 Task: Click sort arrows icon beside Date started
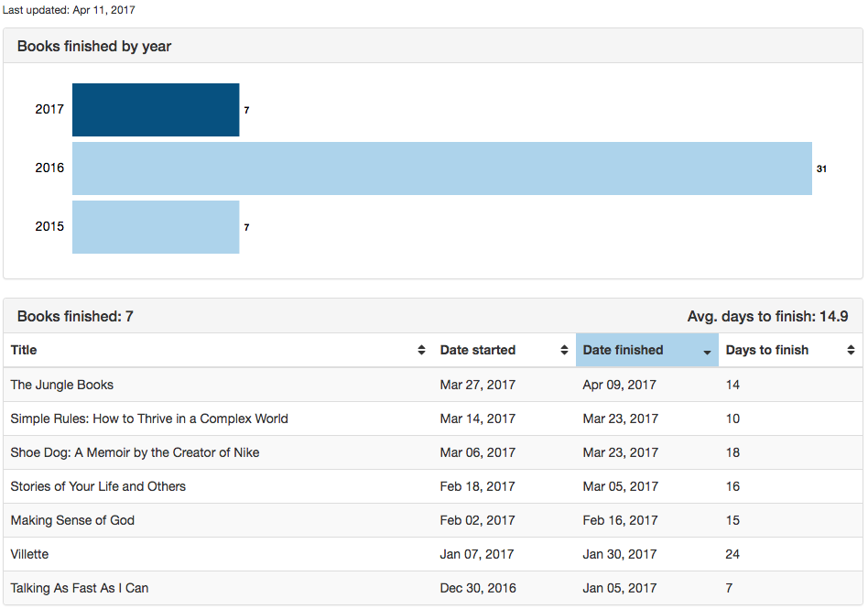coord(564,350)
